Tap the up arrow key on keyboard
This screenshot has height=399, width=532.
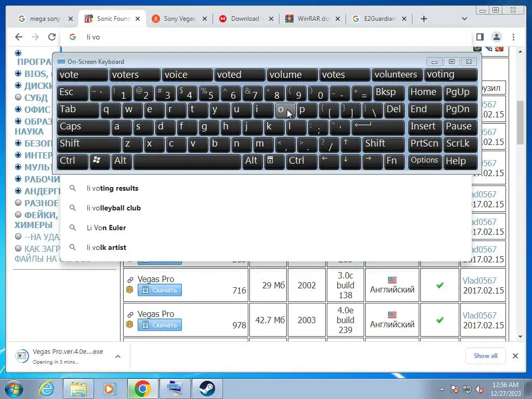351,144
